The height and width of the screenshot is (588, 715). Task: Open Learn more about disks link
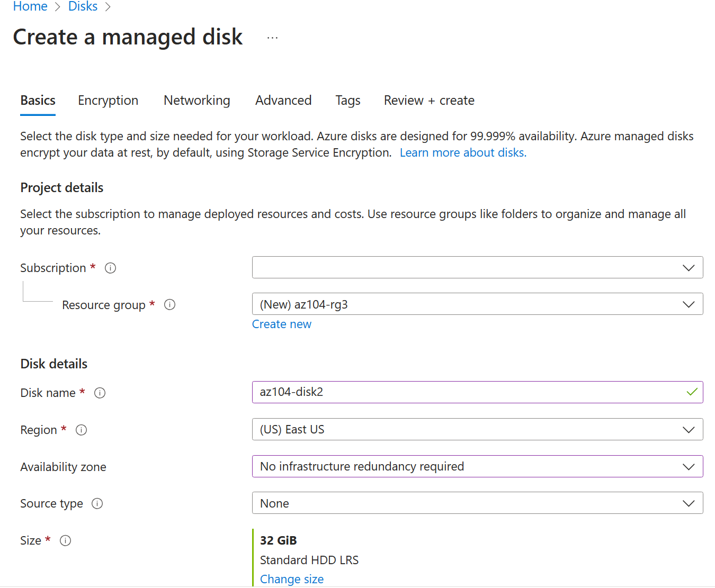click(462, 153)
